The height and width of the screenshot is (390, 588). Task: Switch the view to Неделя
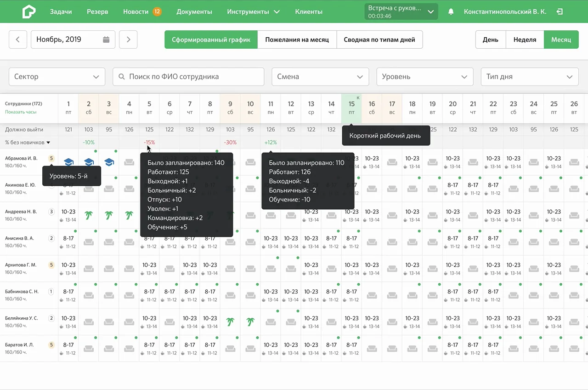pyautogui.click(x=525, y=40)
